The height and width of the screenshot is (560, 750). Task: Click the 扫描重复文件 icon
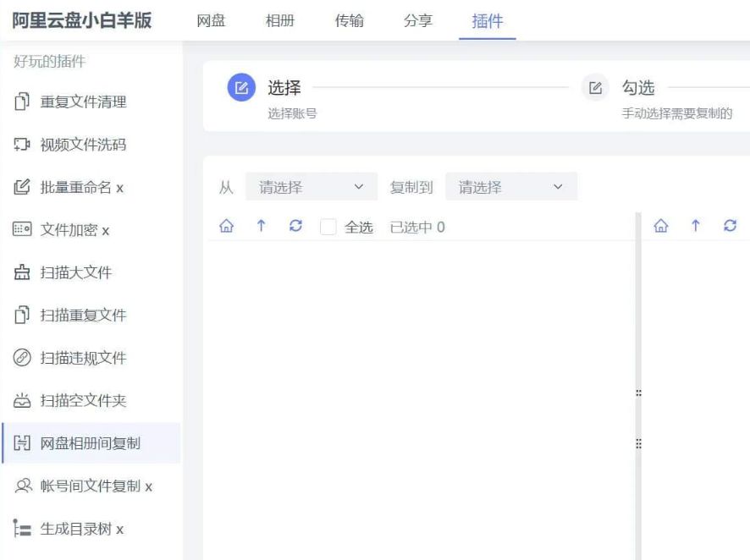[22, 315]
